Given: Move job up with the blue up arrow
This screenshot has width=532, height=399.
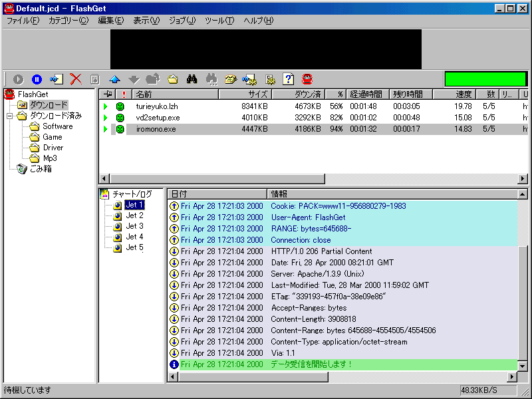Looking at the screenshot, I should [x=114, y=79].
